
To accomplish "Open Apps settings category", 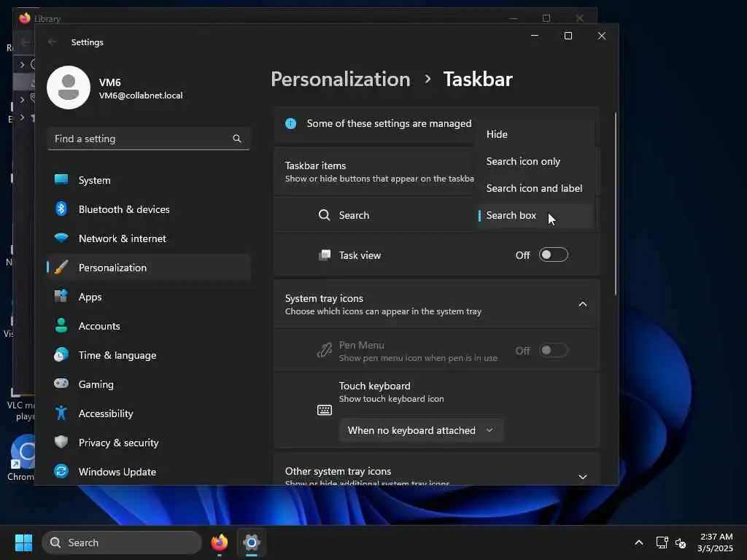I will point(149,297).
